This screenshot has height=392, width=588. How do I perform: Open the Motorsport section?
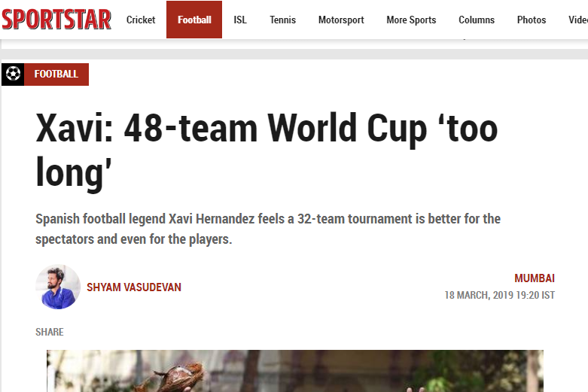tap(341, 20)
